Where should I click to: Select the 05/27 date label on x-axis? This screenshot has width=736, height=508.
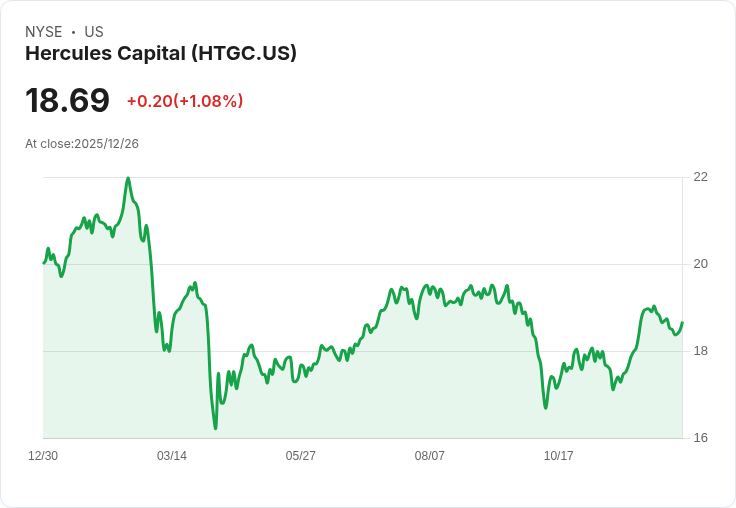coord(300,455)
